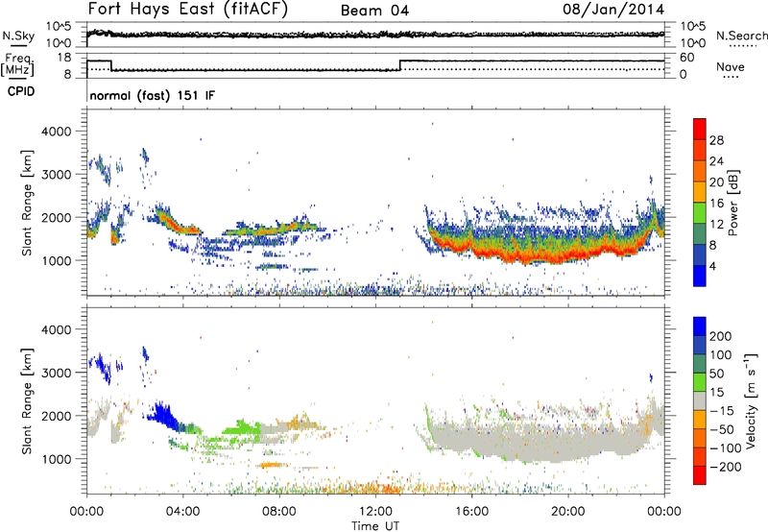Click the large gray ground-scatter band in velocity panel

(x=543, y=440)
